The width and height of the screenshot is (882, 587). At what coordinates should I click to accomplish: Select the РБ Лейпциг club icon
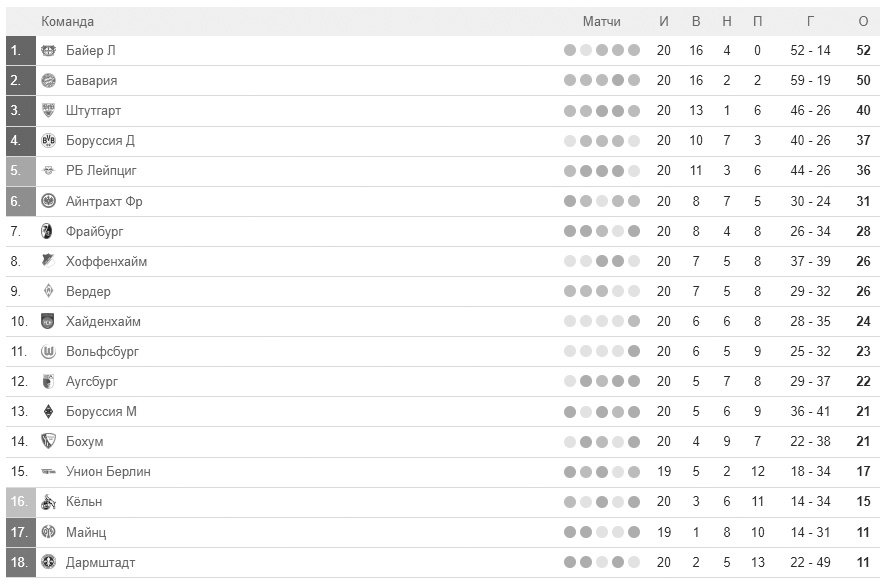tap(48, 170)
